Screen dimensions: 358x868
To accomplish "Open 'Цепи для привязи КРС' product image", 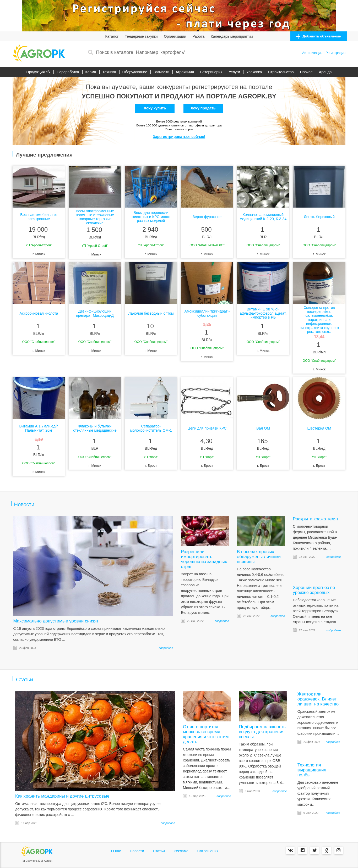I will 207,398.
